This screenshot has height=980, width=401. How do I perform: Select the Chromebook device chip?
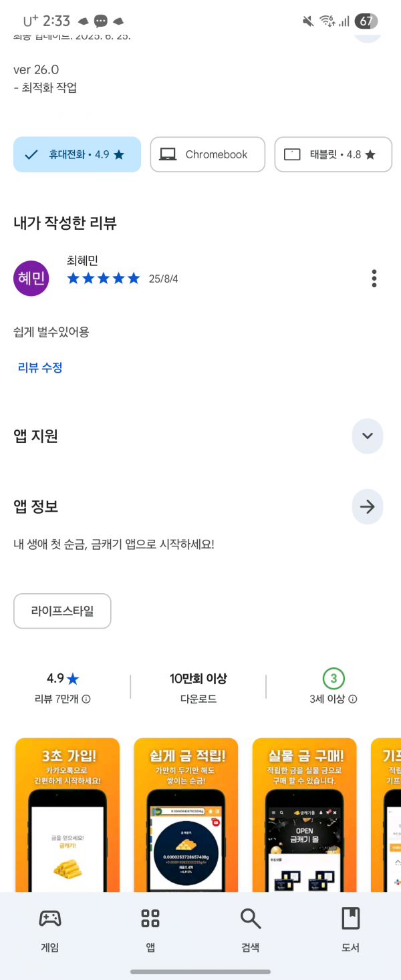click(x=207, y=154)
